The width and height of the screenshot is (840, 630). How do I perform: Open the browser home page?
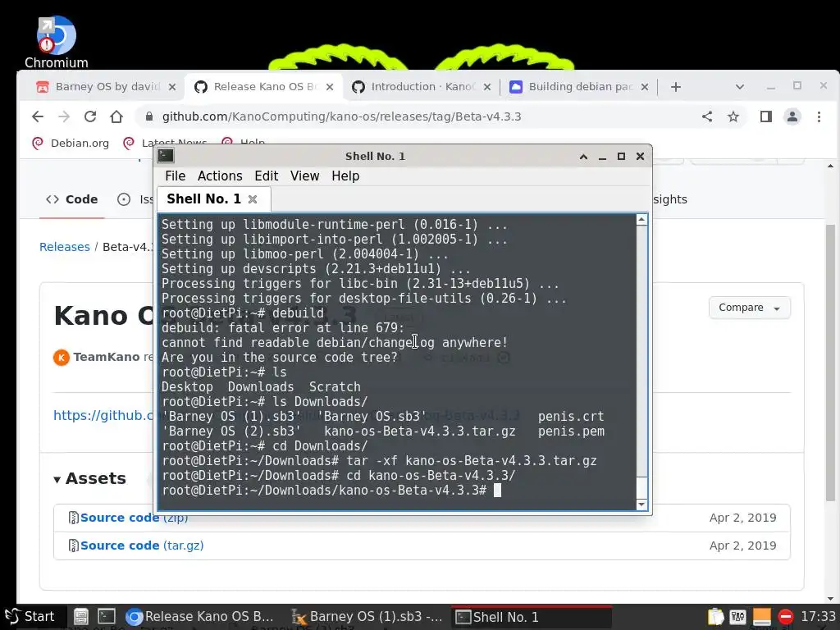tap(116, 116)
